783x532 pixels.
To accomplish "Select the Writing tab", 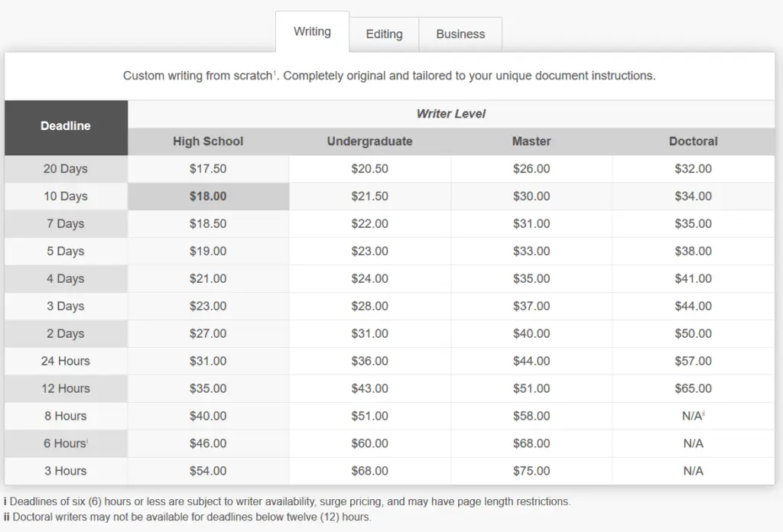I will 312,31.
